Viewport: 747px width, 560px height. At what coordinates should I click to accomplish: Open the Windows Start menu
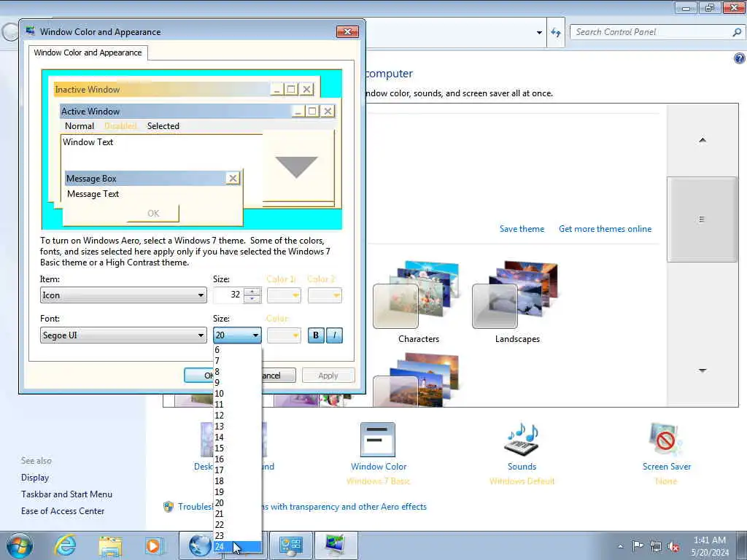(x=20, y=545)
